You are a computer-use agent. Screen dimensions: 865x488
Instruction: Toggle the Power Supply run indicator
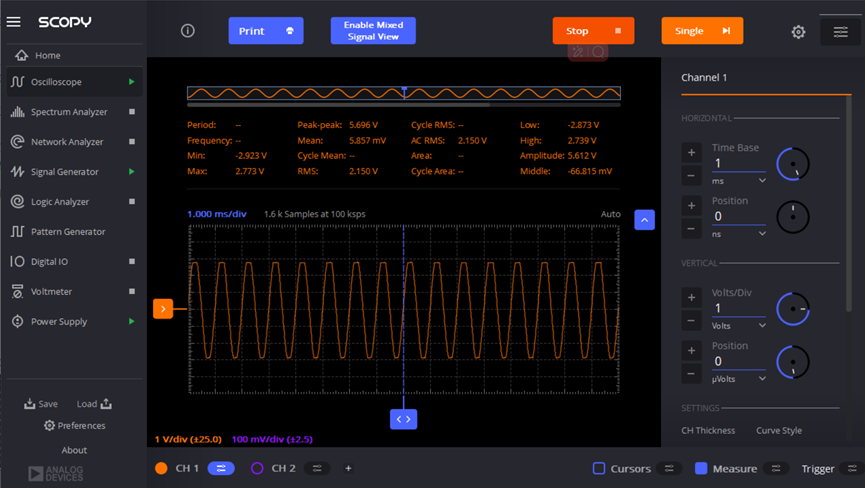pyautogui.click(x=132, y=321)
